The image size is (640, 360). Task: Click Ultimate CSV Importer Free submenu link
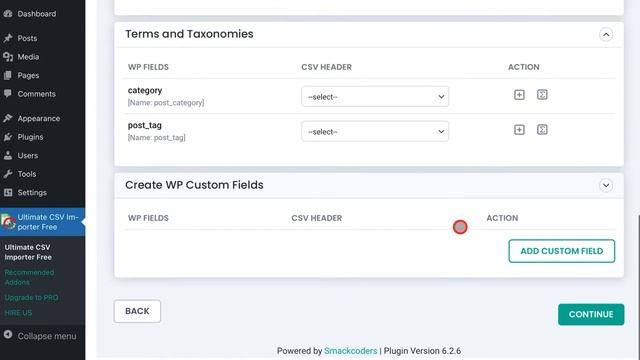click(28, 252)
